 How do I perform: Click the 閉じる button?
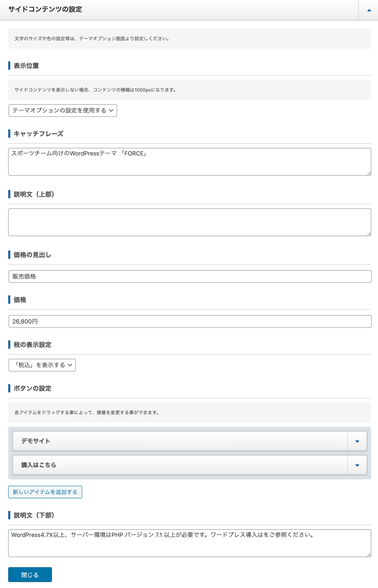point(30,575)
